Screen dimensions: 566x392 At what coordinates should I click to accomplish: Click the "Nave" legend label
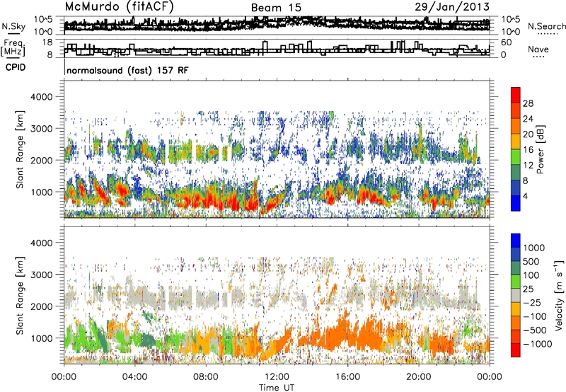pos(538,50)
